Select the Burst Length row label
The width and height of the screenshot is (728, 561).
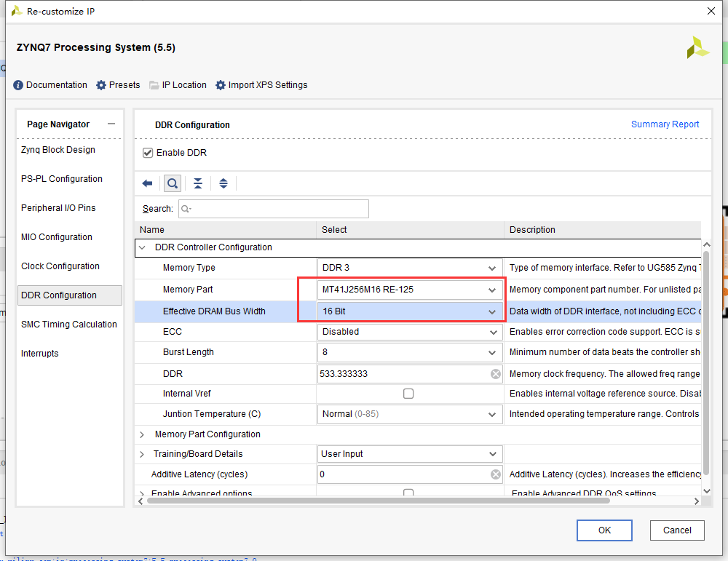tap(188, 352)
